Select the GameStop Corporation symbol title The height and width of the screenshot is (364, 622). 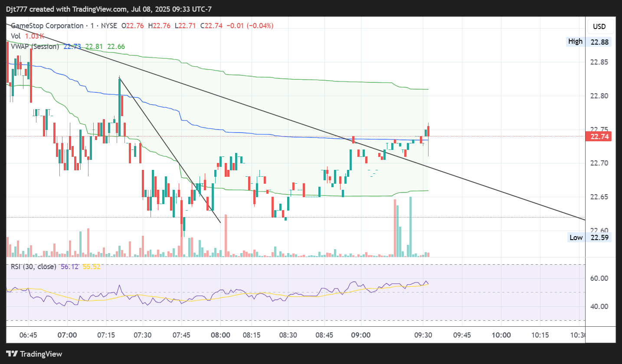coord(47,26)
